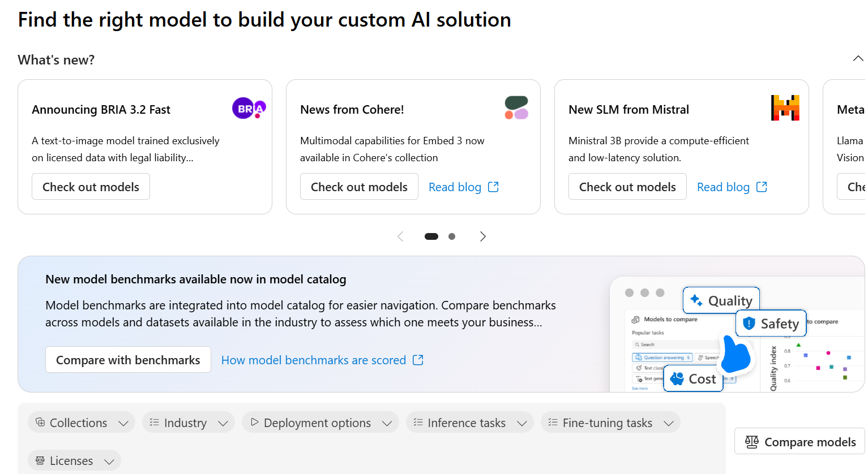This screenshot has width=868, height=474.
Task: Check out models for BRIA 3.2 Fast
Action: [91, 187]
